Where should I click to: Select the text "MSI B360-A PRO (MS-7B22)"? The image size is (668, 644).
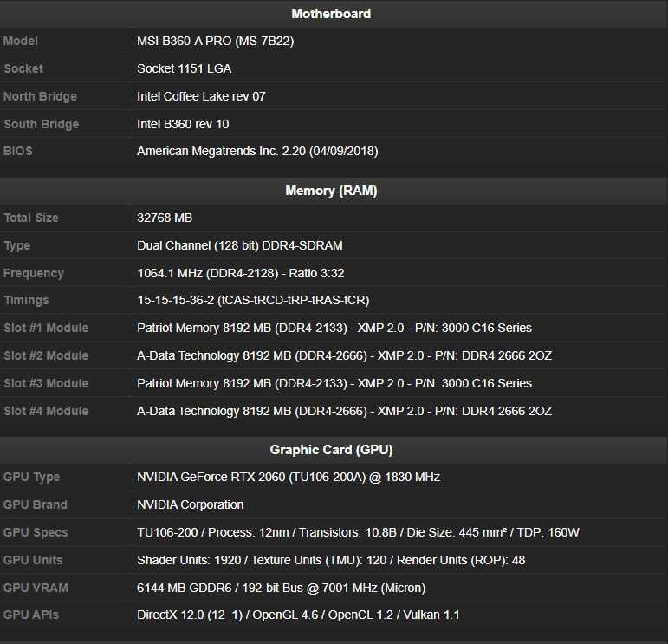tap(216, 42)
